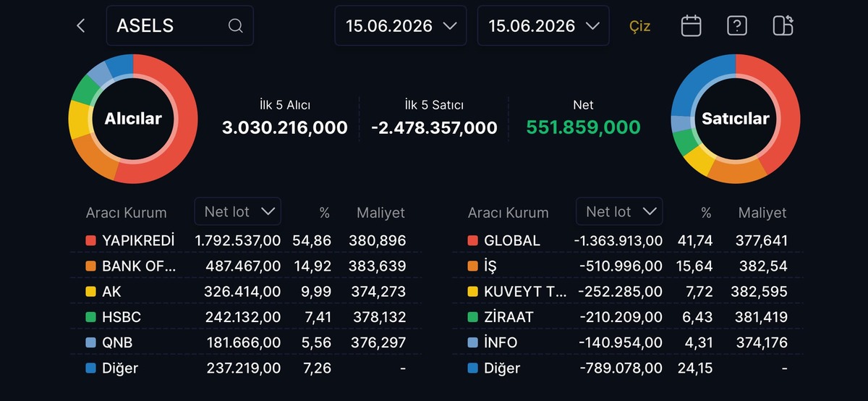Open the end date 15.06.2026 dropdown

pyautogui.click(x=543, y=26)
